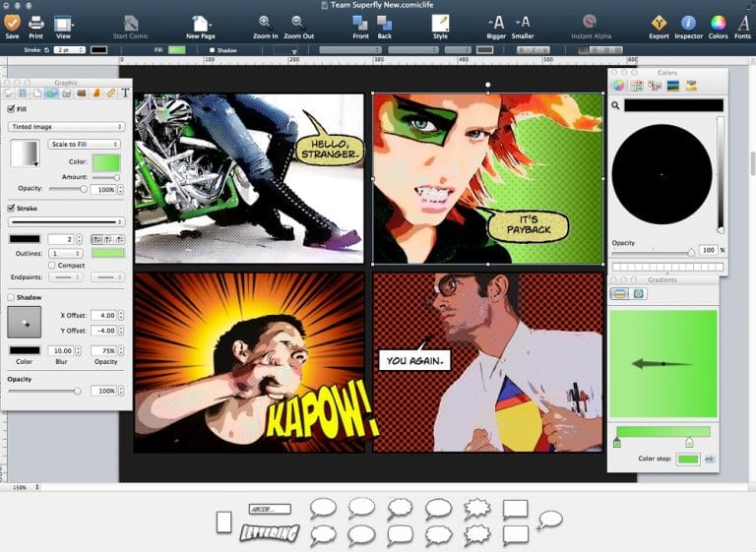The image size is (756, 552).
Task: Add a New Page
Action: (x=200, y=24)
